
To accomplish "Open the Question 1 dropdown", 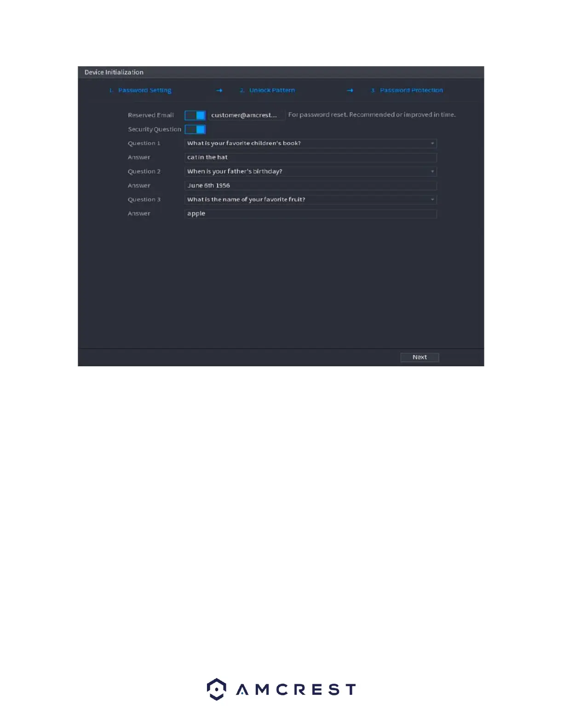I will [x=310, y=143].
